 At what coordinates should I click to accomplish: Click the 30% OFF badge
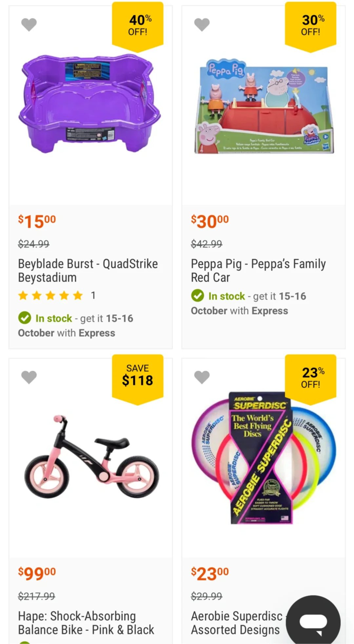[311, 26]
